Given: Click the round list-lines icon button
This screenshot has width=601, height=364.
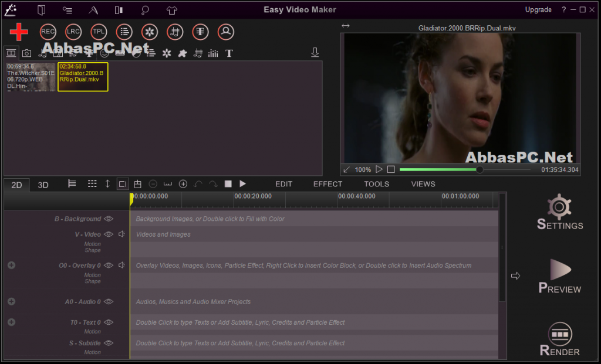Looking at the screenshot, I should (x=124, y=32).
